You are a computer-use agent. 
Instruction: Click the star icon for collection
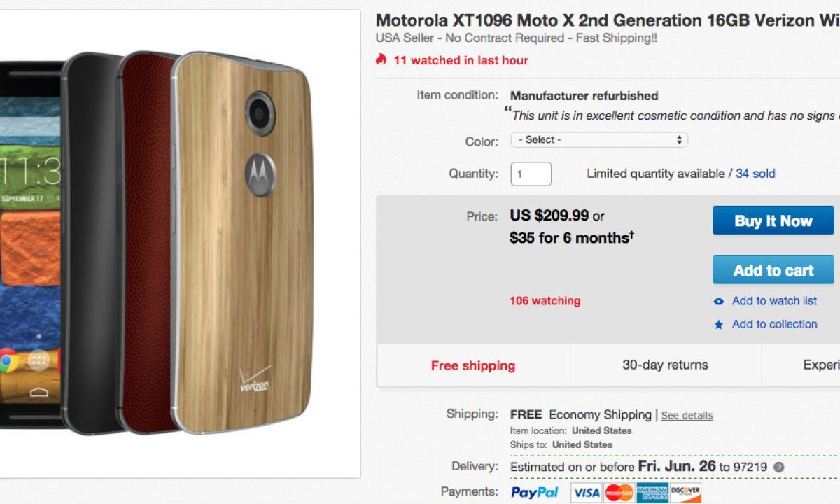pos(719,325)
